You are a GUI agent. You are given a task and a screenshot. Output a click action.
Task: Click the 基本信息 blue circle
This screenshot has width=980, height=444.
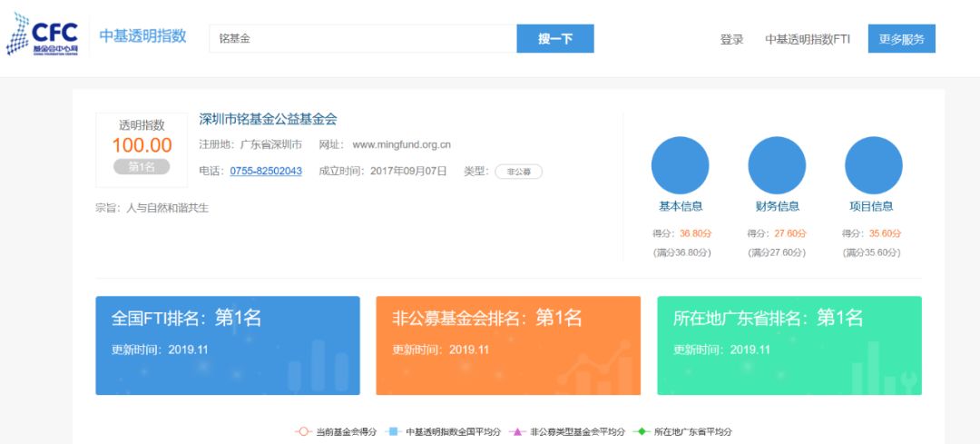680,165
